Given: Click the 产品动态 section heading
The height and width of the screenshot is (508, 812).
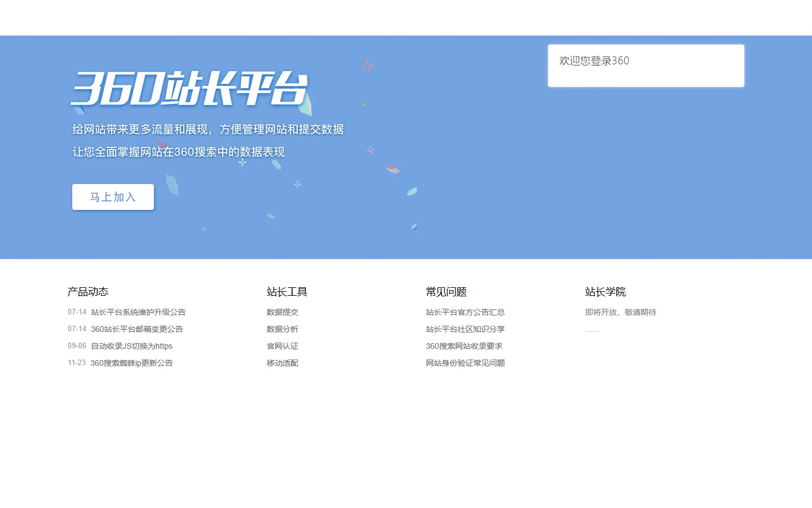Looking at the screenshot, I should 88,292.
